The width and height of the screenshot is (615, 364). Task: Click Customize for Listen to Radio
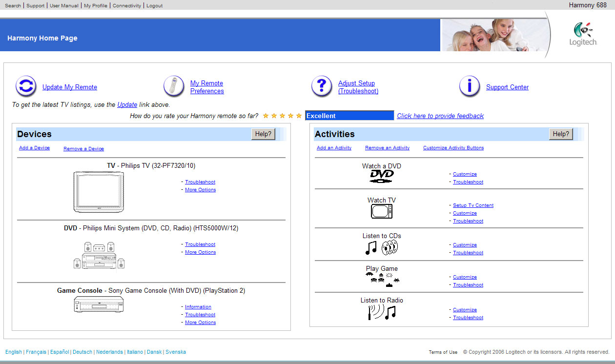(465, 310)
